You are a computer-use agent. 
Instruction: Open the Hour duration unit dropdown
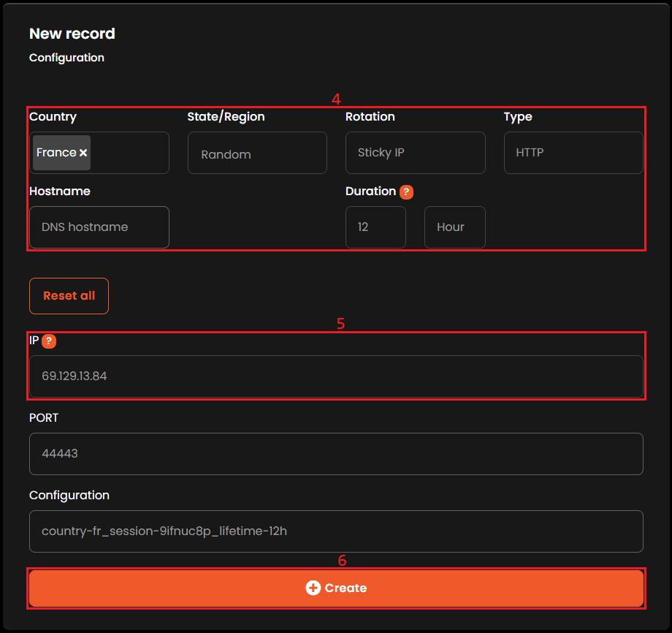[454, 227]
